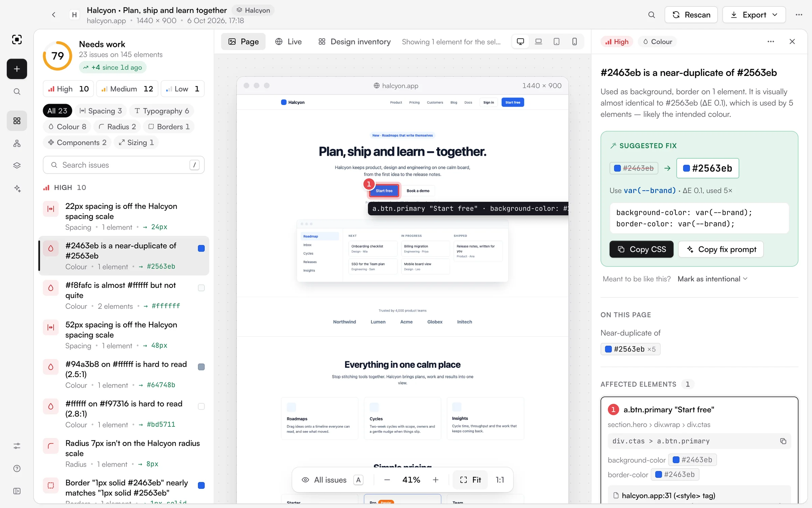Click Copy fix prompt button
The image size is (812, 508).
pos(721,249)
